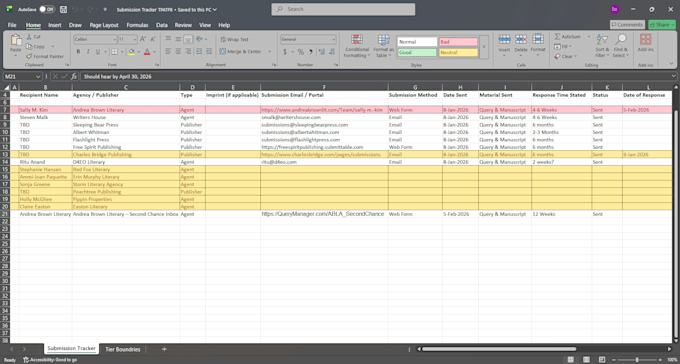Click the Percent Style icon
This screenshot has height=364, width=680.
click(300, 52)
